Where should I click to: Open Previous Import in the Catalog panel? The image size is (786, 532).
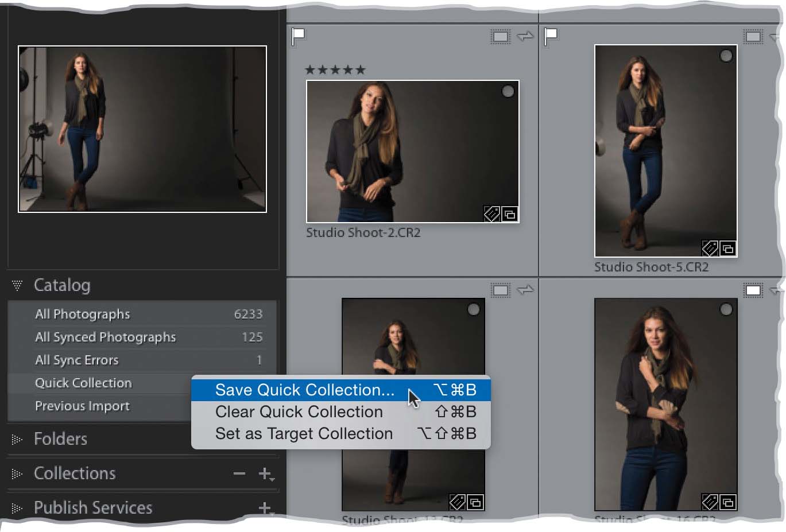tap(82, 406)
